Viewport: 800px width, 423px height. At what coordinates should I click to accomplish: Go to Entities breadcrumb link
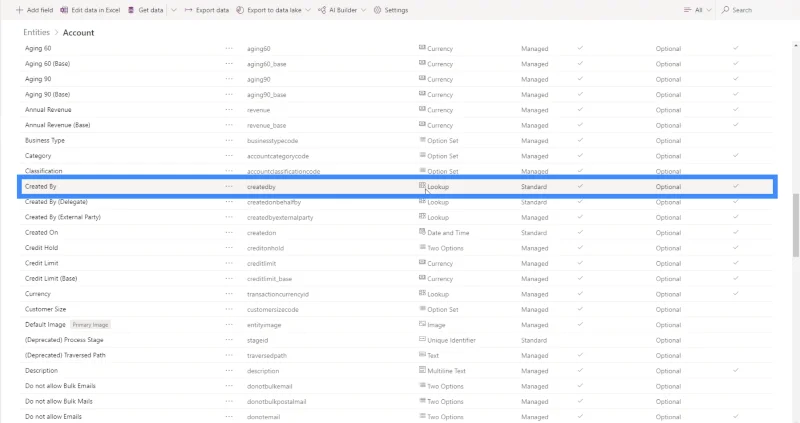tap(36, 32)
